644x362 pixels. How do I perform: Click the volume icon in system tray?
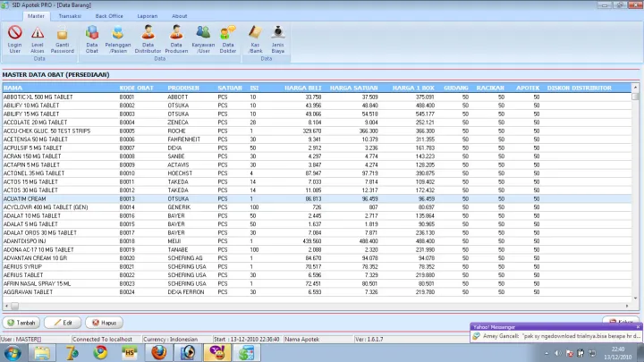557,353
